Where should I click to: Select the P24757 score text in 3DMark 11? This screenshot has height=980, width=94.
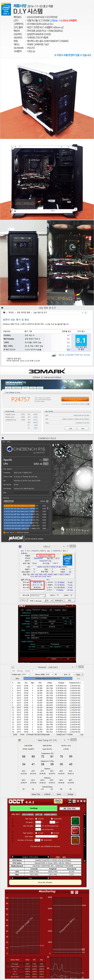[x=21, y=399]
